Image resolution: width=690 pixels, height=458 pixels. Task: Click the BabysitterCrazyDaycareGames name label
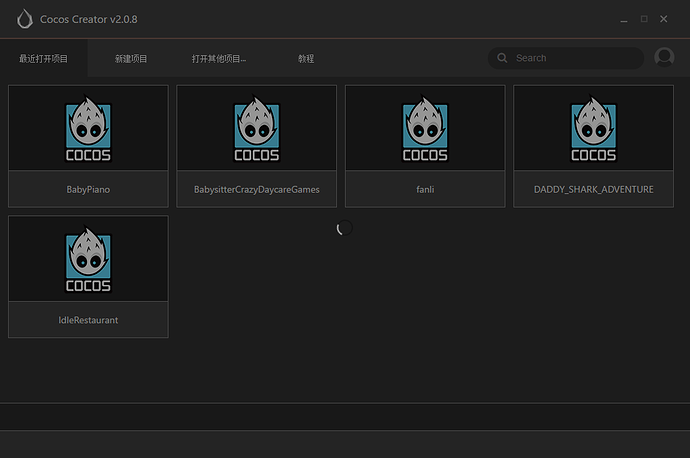(257, 190)
